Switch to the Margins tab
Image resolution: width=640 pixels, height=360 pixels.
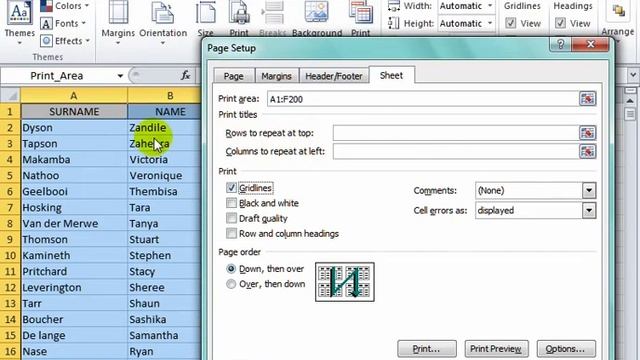(276, 76)
